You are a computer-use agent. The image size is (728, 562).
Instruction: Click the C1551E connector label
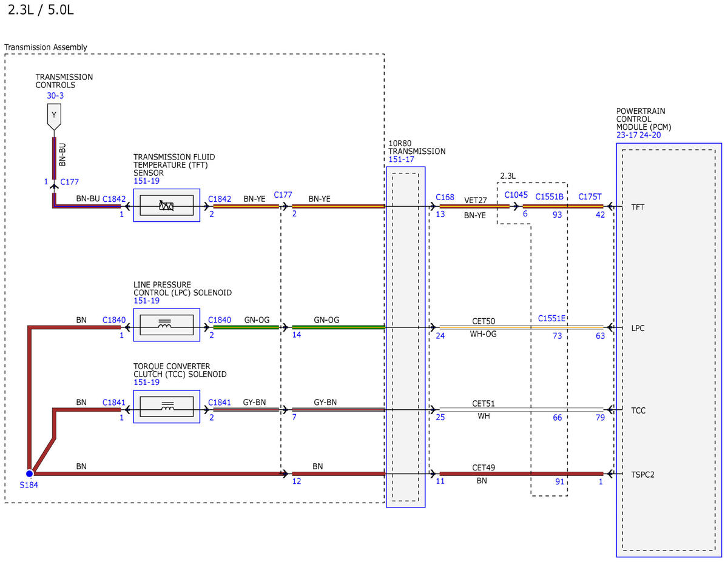(x=552, y=318)
